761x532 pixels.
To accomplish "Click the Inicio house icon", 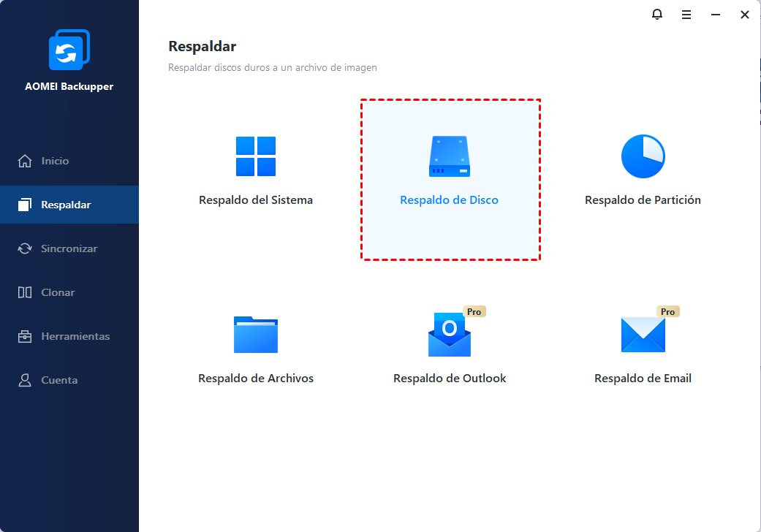I will 25,161.
